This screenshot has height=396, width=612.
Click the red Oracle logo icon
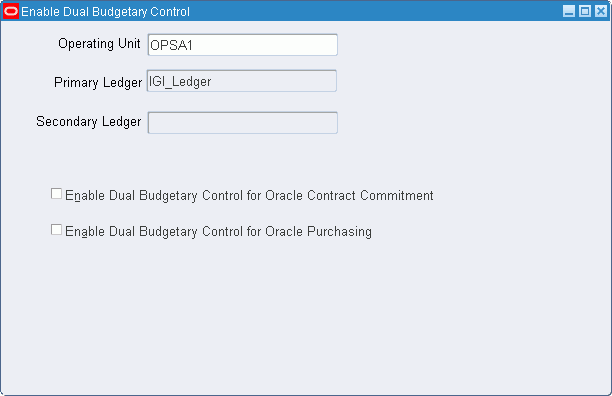point(11,11)
